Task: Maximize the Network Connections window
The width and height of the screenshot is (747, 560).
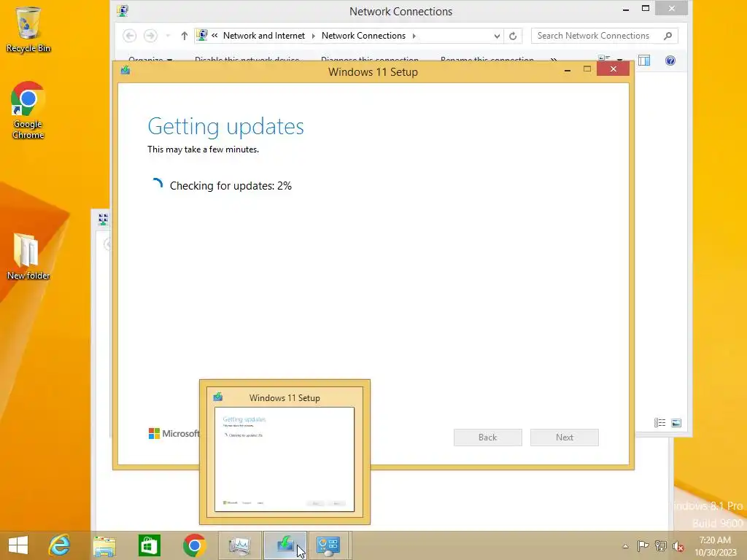Action: [646, 8]
